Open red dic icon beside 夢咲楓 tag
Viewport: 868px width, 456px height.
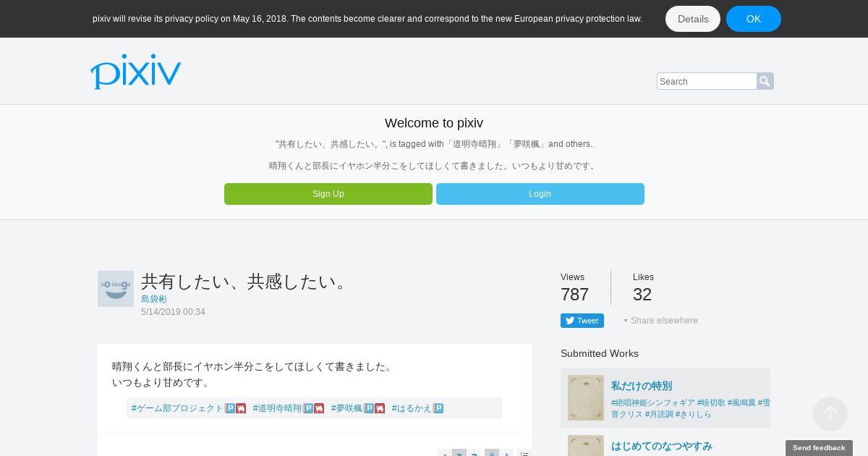[x=380, y=408]
